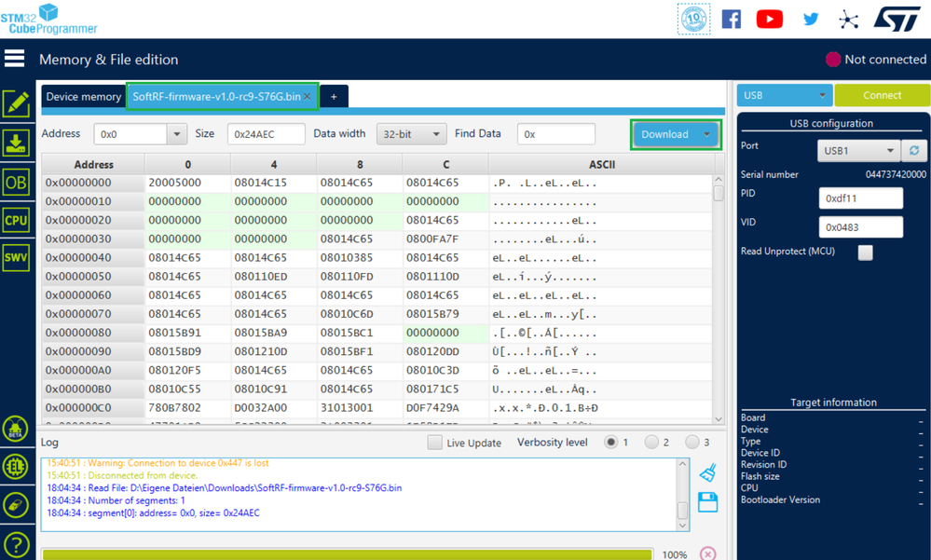Click the ASCII column header
The width and height of the screenshot is (931, 560).
click(601, 165)
